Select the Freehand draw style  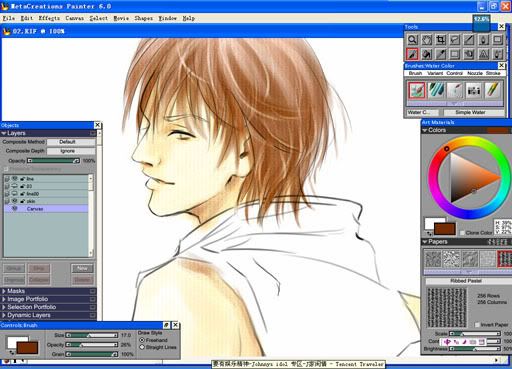pos(142,340)
